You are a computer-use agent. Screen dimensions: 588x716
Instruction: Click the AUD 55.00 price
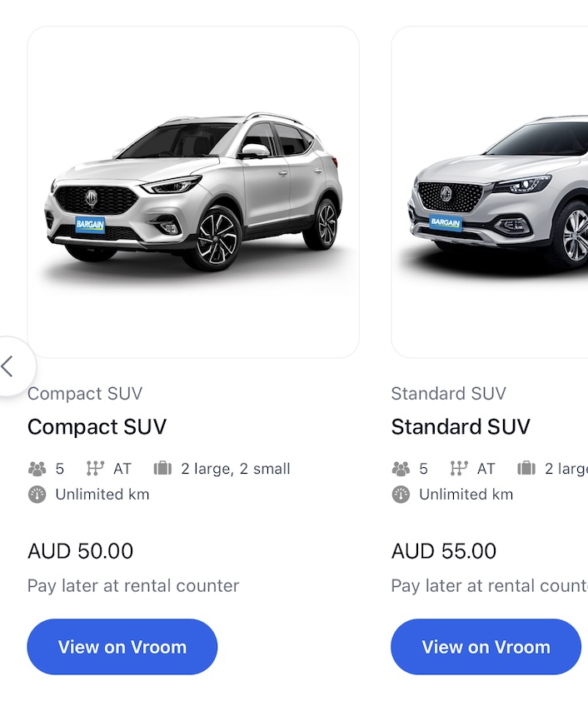pyautogui.click(x=444, y=551)
